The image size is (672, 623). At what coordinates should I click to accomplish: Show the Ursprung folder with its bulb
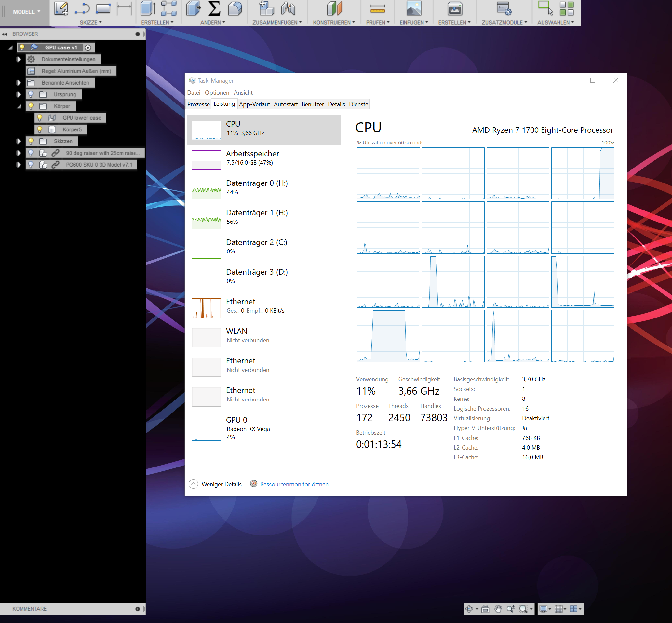click(31, 94)
